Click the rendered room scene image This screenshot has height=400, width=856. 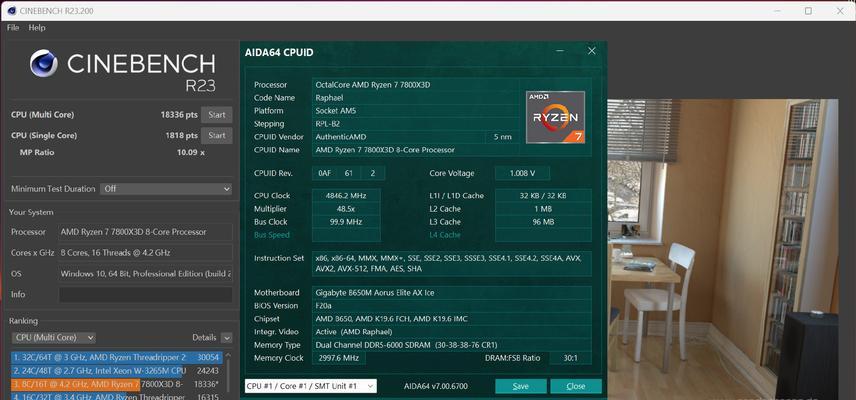coord(723,249)
